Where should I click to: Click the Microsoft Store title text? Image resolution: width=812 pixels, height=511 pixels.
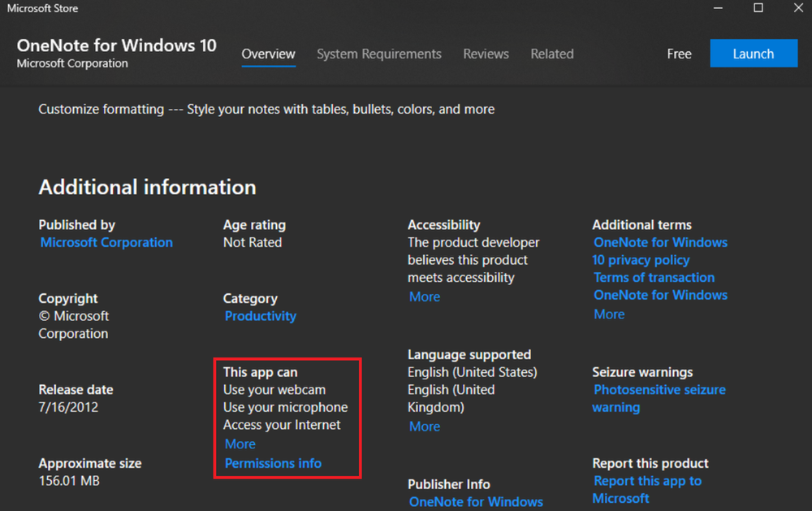pyautogui.click(x=42, y=8)
